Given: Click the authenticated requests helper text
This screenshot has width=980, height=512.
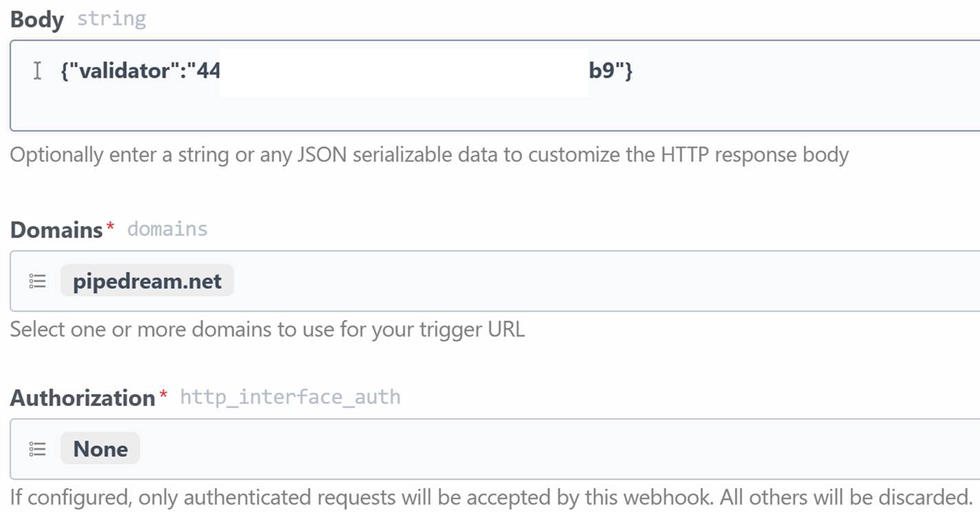Looking at the screenshot, I should (490, 496).
